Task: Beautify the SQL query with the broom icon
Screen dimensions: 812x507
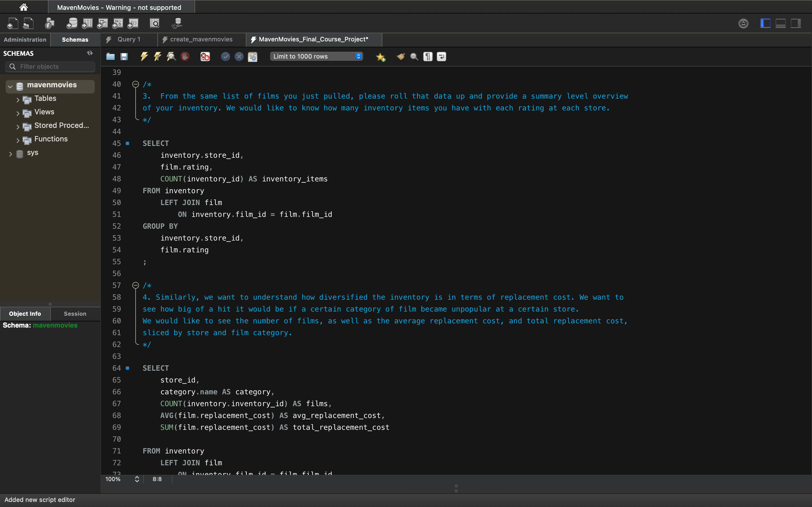Action: pos(400,56)
